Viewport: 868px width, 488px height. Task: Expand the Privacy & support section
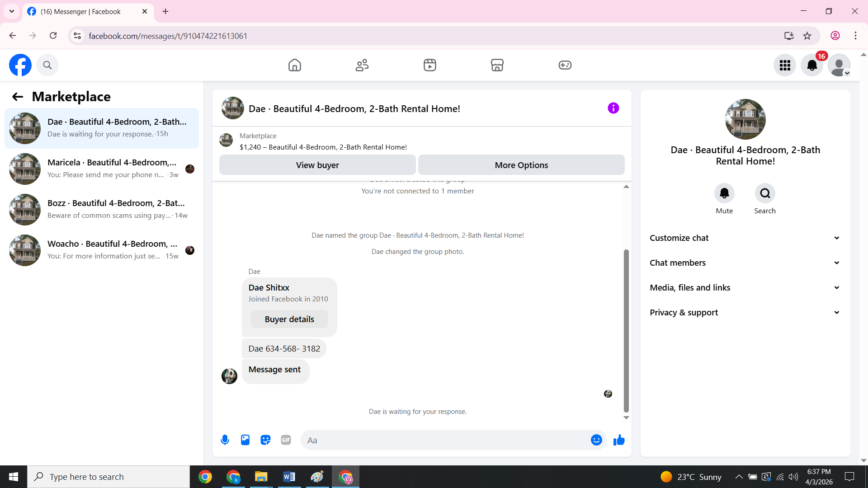tap(745, 313)
